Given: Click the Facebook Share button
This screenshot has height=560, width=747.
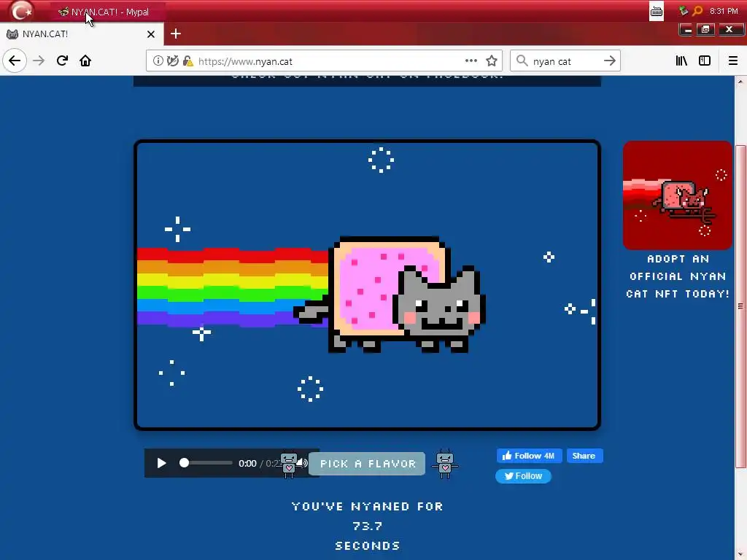Looking at the screenshot, I should (x=584, y=456).
